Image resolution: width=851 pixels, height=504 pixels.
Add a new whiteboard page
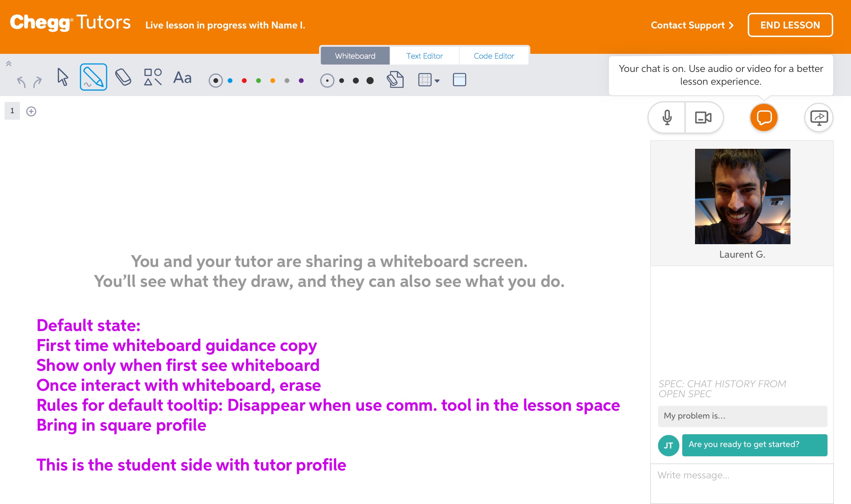(31, 111)
